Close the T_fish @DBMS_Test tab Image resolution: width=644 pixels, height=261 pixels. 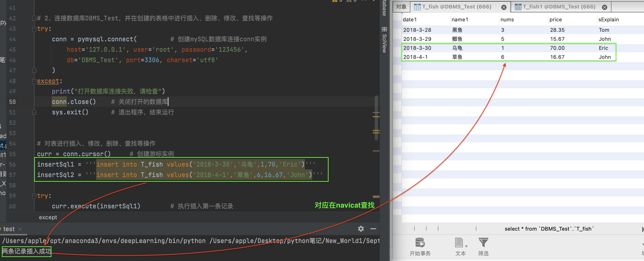(504, 7)
